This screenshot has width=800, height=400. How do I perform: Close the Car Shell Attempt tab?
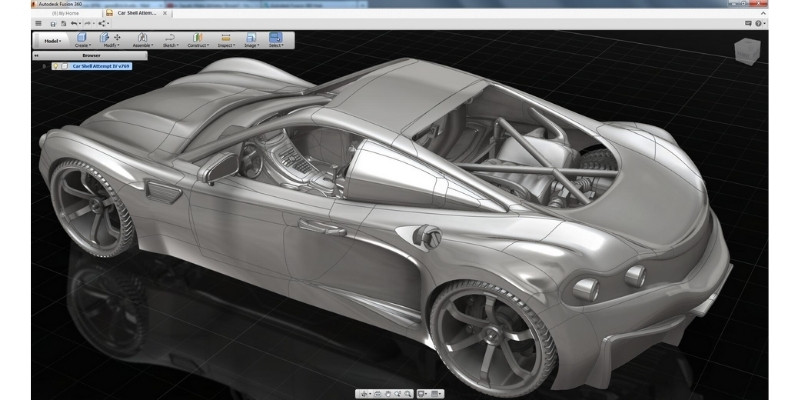pos(165,13)
